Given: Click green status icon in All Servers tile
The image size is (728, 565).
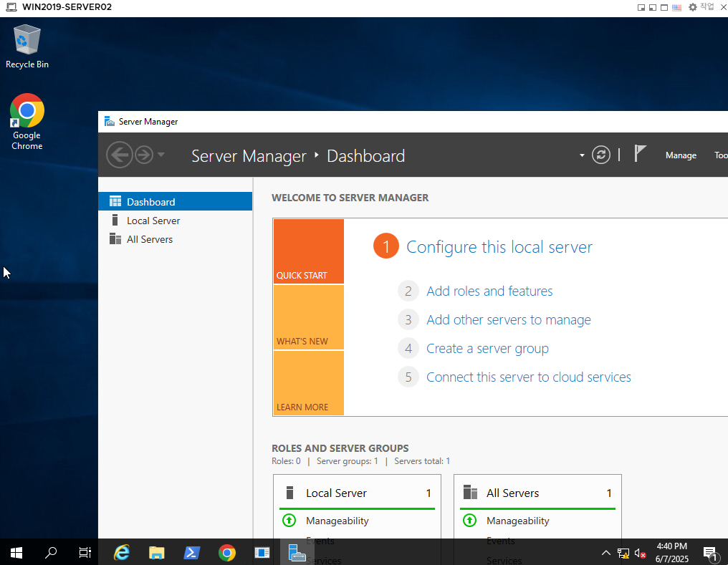Looking at the screenshot, I should coord(470,521).
